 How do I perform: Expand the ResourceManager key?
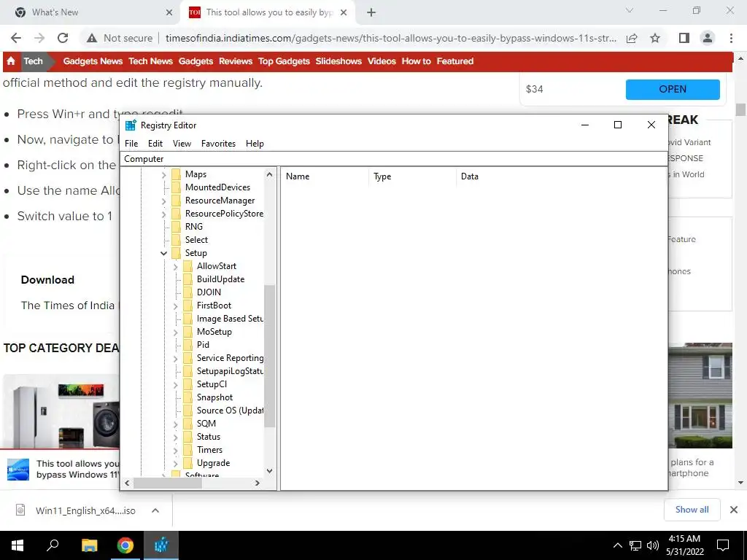(163, 201)
